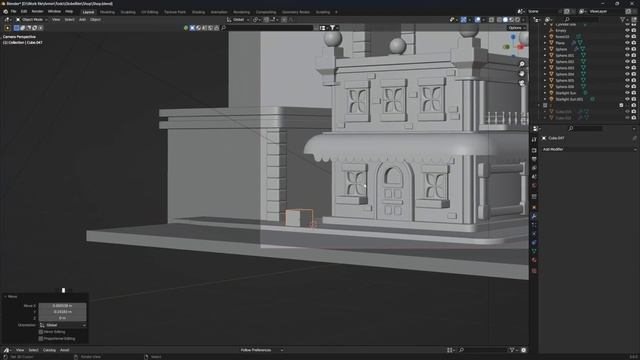Select Sphere.003 in the outliner
The image size is (640, 360).
pyautogui.click(x=565, y=68)
